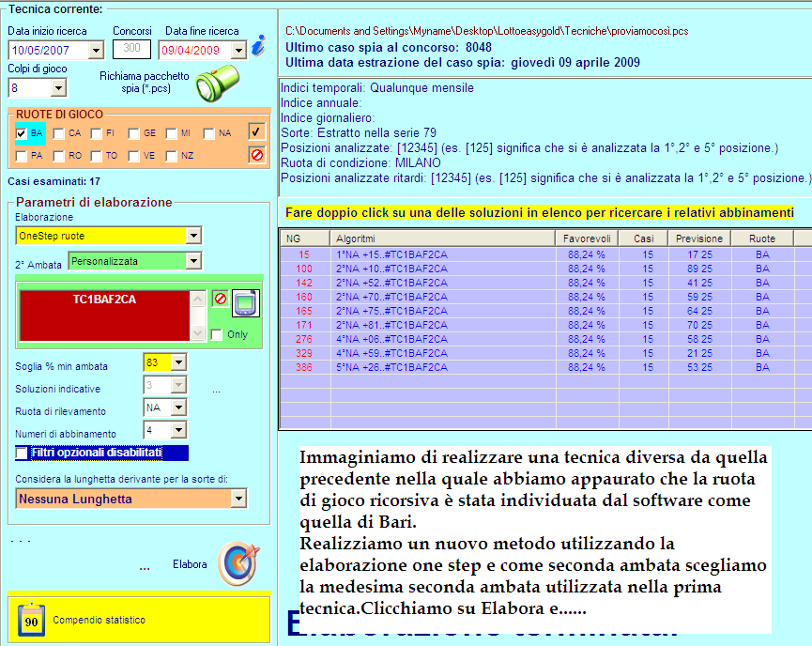Click the Casi column header
812x646 pixels.
click(x=644, y=238)
